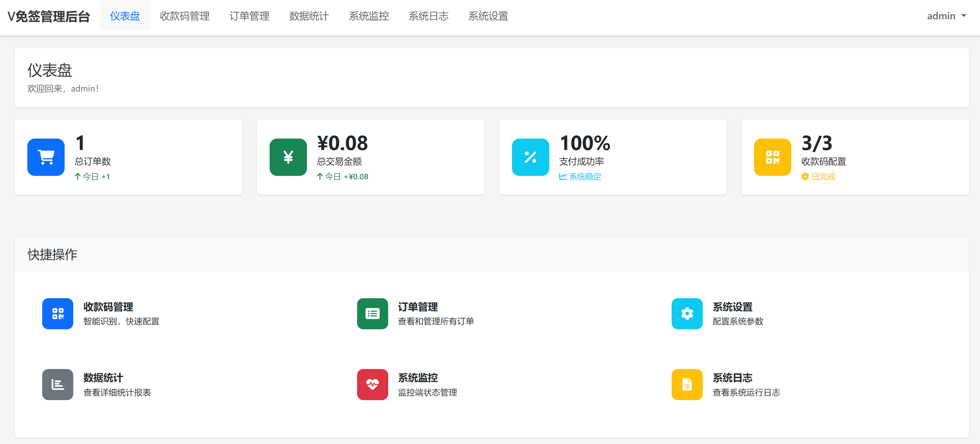
Task: Click the V免签管理后台 brand link
Action: coord(49,17)
